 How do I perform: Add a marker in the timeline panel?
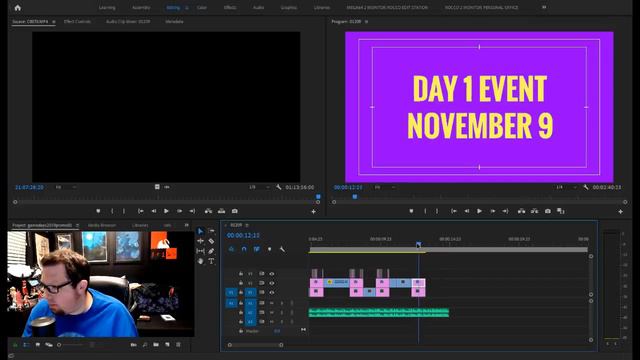[269, 249]
